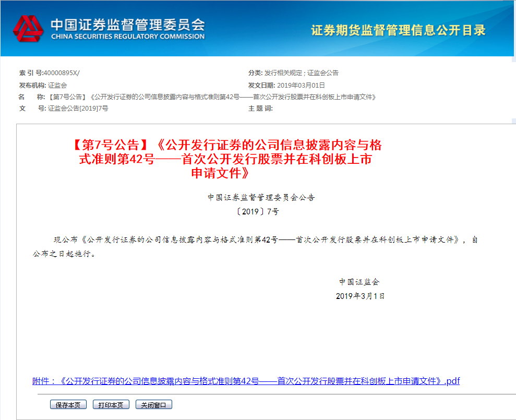
Task: Click the 关闭窗口 button
Action: pos(154,404)
